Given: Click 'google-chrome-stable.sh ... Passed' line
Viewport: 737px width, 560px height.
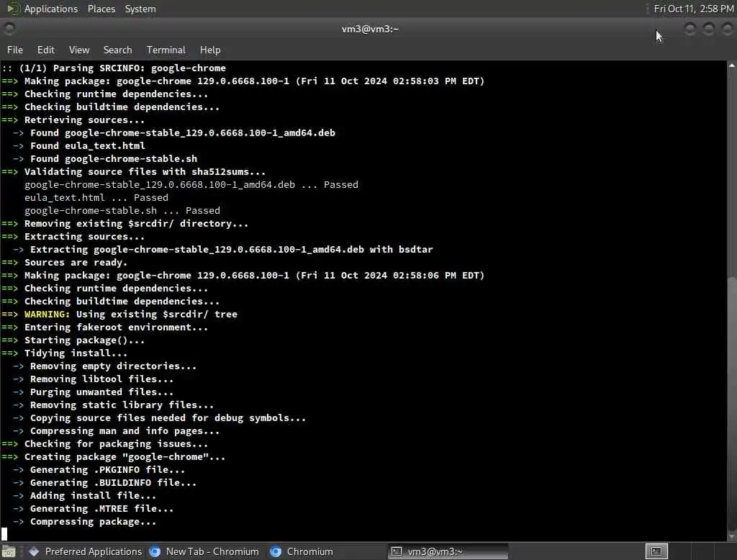Looking at the screenshot, I should [122, 211].
